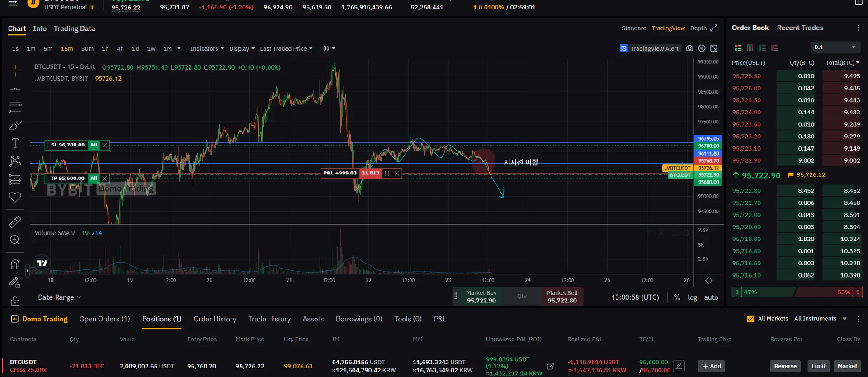Open the Total(BTC) unit dropdown
Image resolution: width=868 pixels, height=377 pixels.
[x=843, y=62]
